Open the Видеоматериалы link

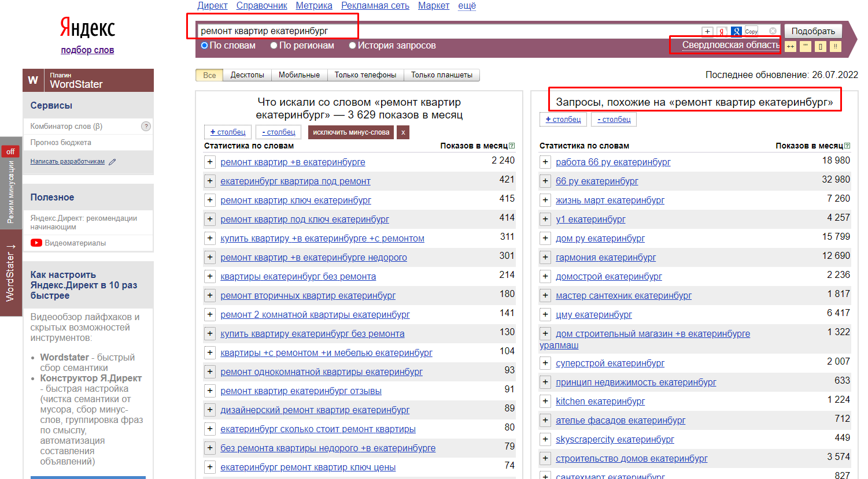[x=75, y=243]
